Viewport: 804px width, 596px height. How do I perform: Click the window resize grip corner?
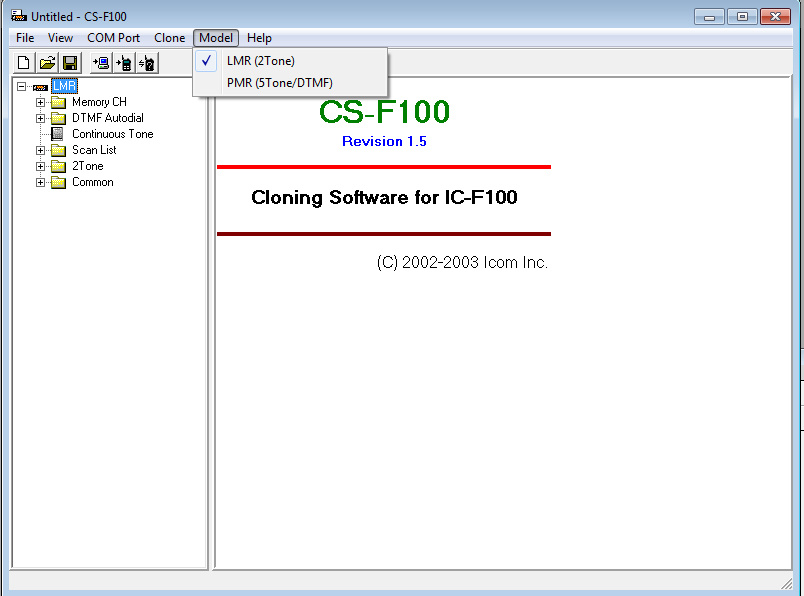787,583
